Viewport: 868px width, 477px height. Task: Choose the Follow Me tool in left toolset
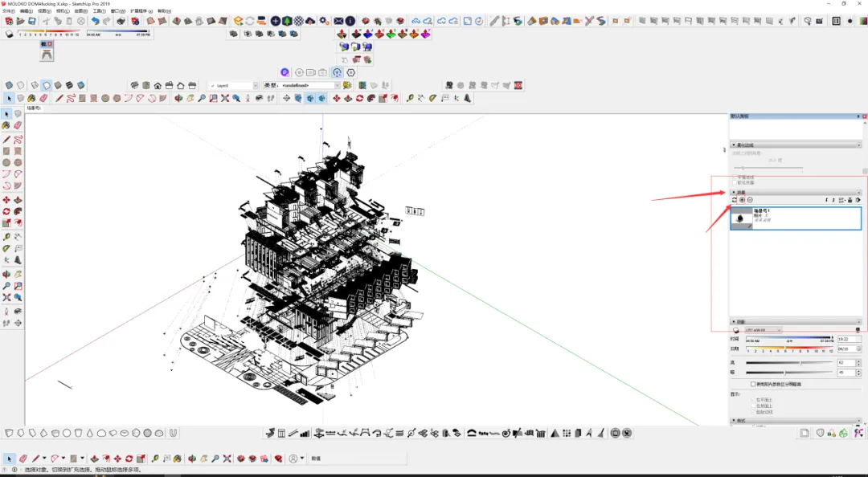pos(18,211)
